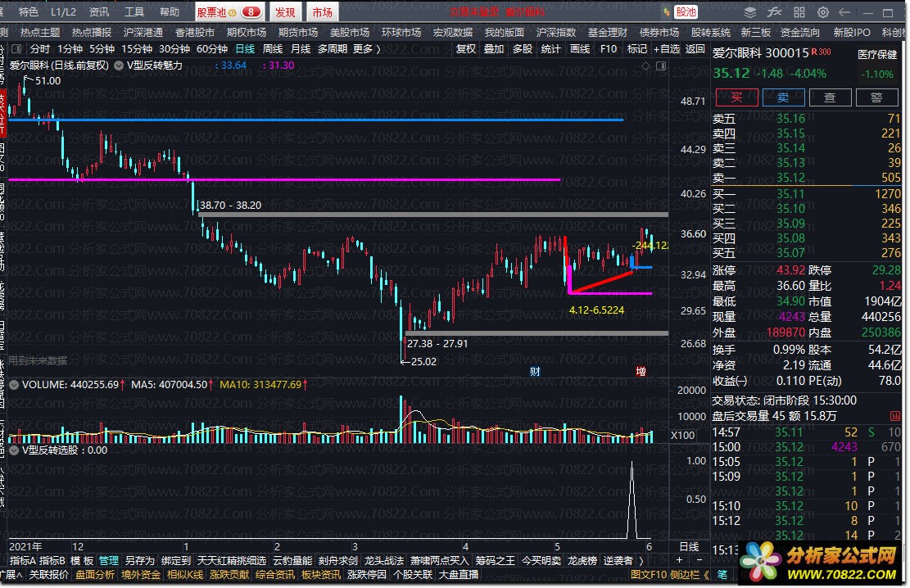Open the 资金流向 tab
Image resolution: width=910 pixels, height=588 pixels.
[x=799, y=32]
